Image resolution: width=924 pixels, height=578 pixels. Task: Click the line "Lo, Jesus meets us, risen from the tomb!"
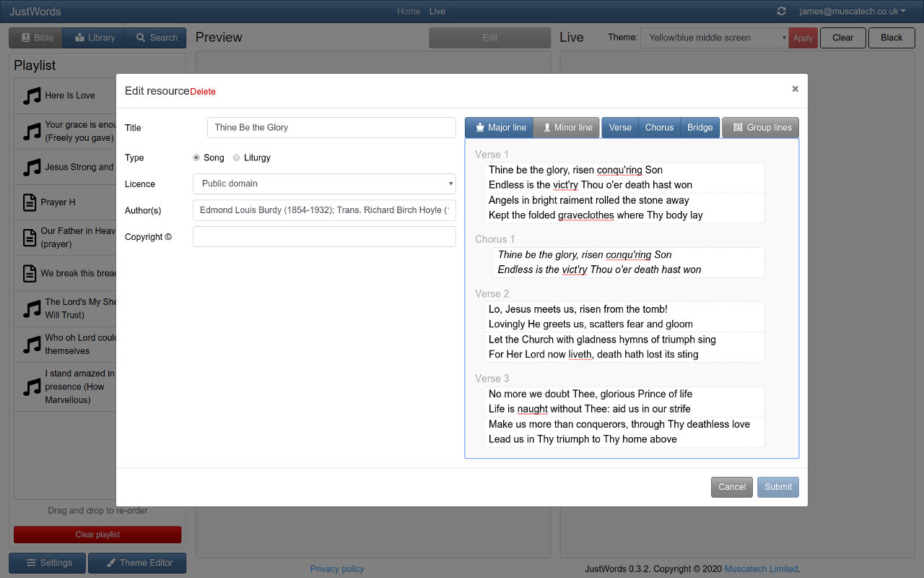(578, 309)
